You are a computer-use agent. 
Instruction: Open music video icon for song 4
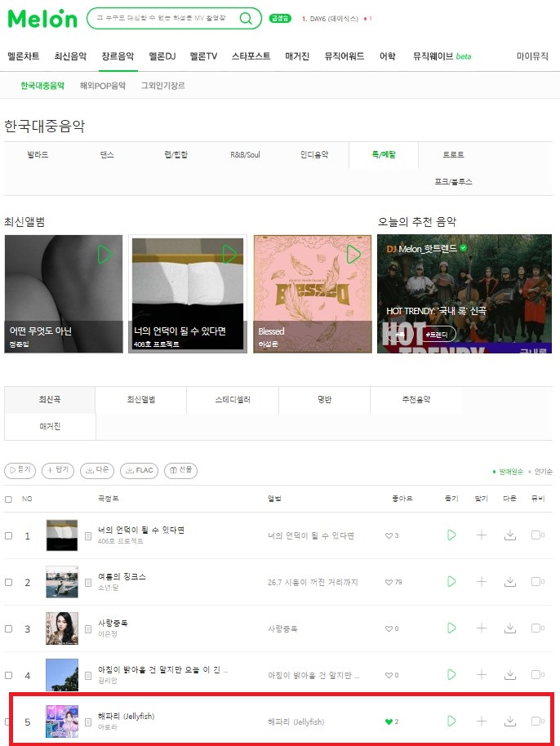click(537, 675)
